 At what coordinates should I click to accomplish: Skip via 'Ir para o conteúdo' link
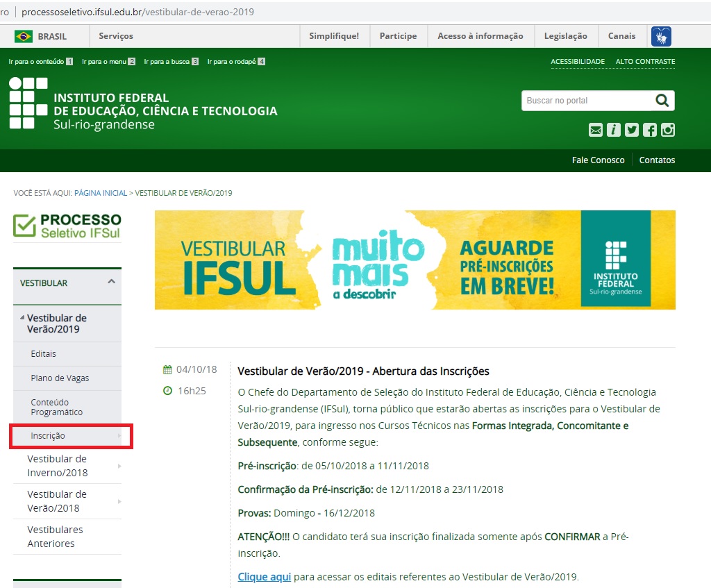coord(40,62)
